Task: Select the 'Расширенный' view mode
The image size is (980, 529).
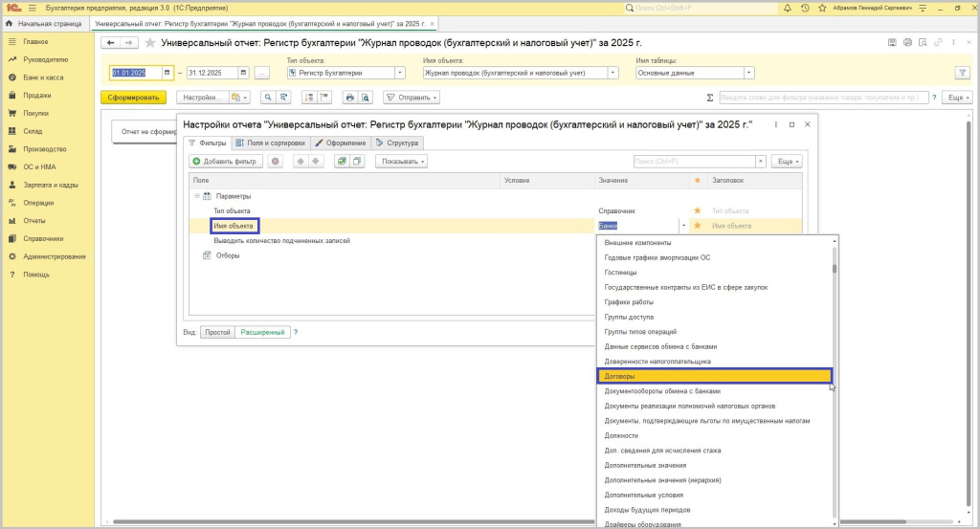Action: [261, 332]
